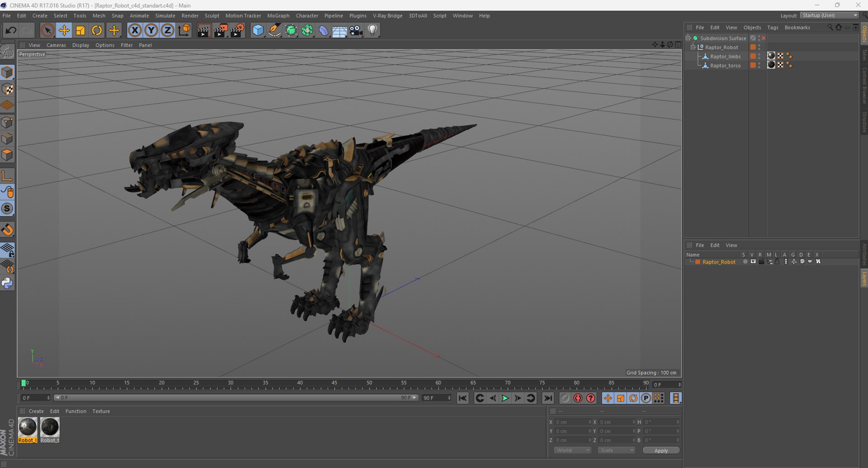
Task: Open the Sculpt menu
Action: (x=212, y=15)
